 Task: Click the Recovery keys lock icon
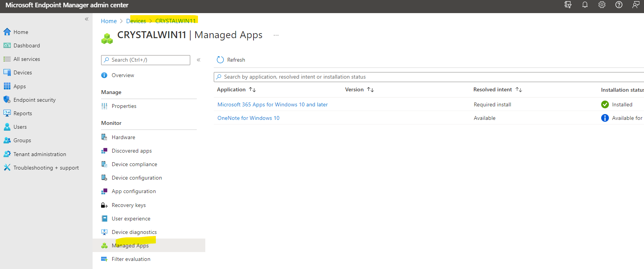coord(104,205)
